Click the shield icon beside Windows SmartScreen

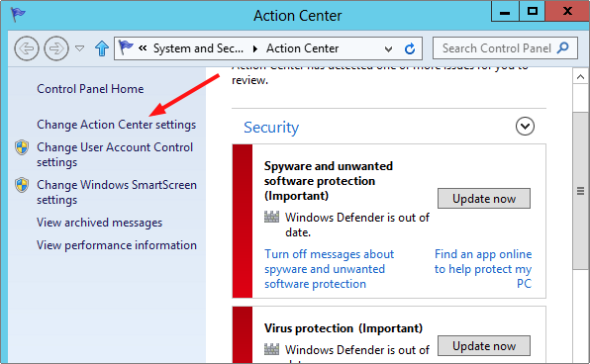22,185
